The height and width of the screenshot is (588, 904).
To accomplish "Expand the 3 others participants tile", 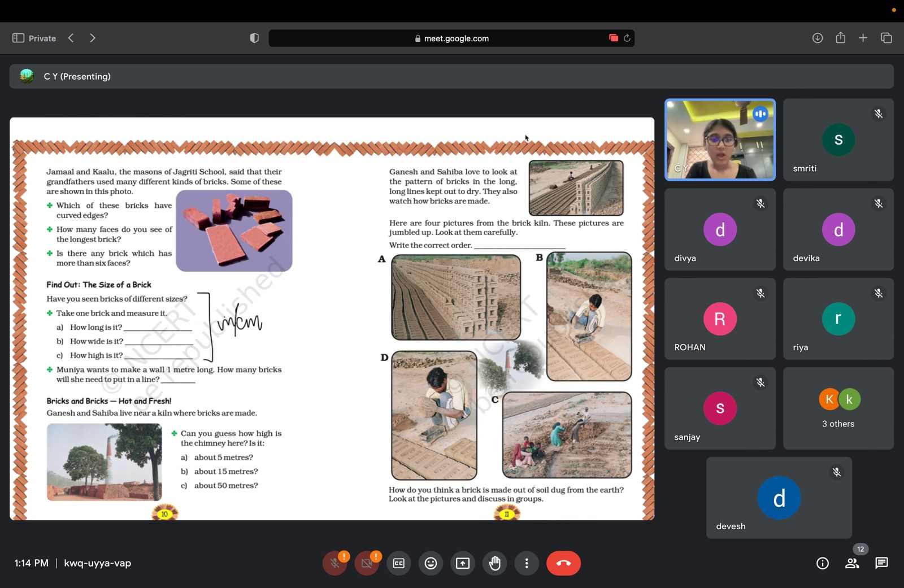I will coord(838,408).
